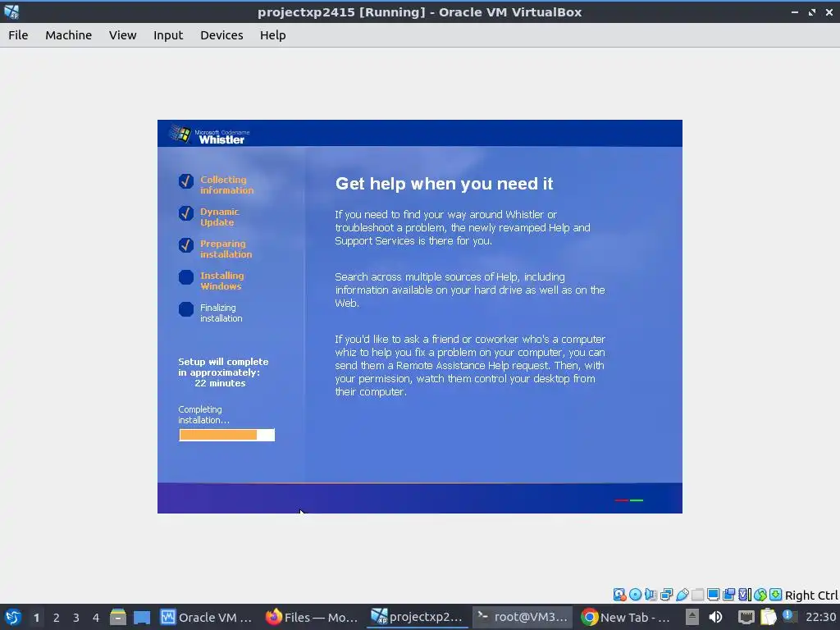Screen dimensions: 840x630
Task: Click the Dynamic Update step text
Action: tap(220, 217)
